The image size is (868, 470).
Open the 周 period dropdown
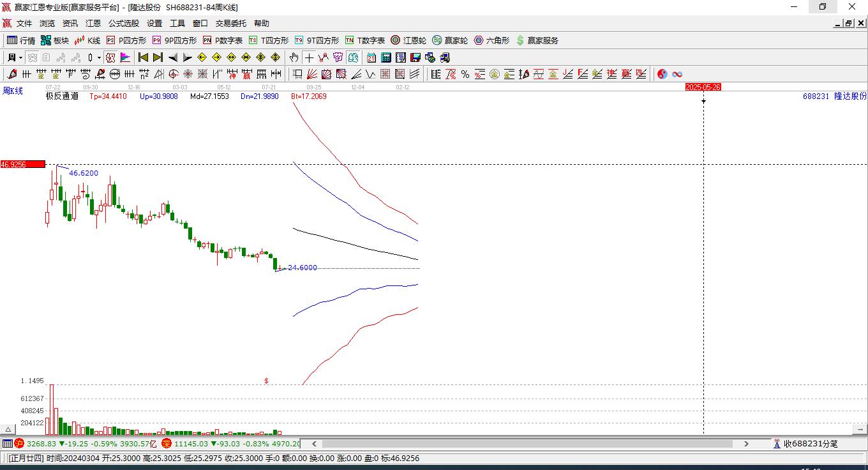coord(15,57)
